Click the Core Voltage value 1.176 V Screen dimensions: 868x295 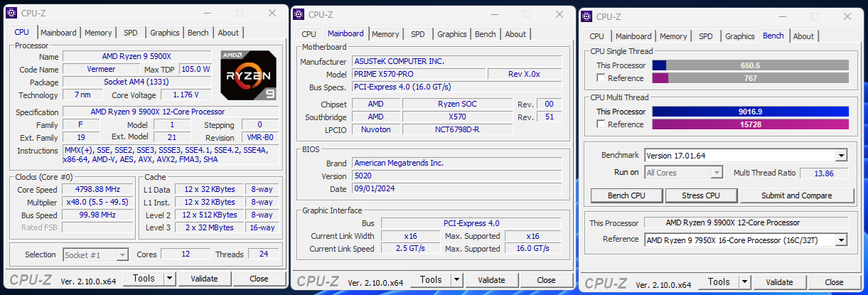186,95
